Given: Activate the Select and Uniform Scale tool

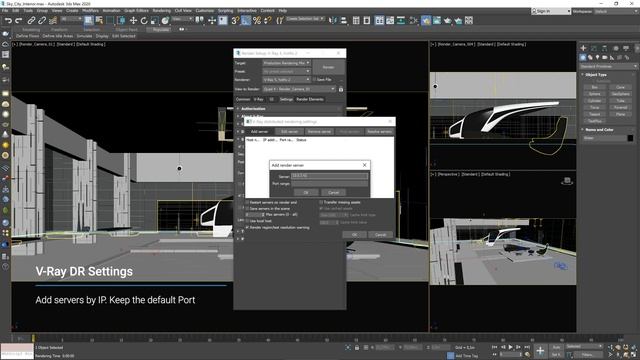Looking at the screenshot, I should [x=154, y=20].
